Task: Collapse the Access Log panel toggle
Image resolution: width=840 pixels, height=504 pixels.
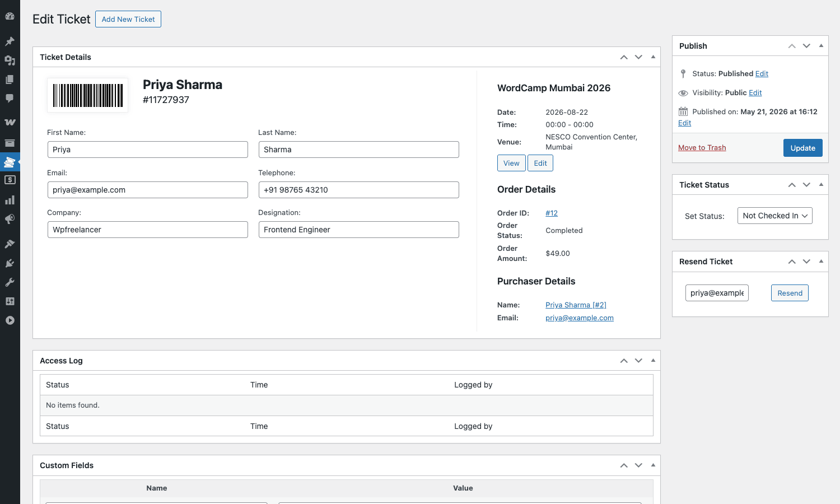Action: (x=653, y=360)
